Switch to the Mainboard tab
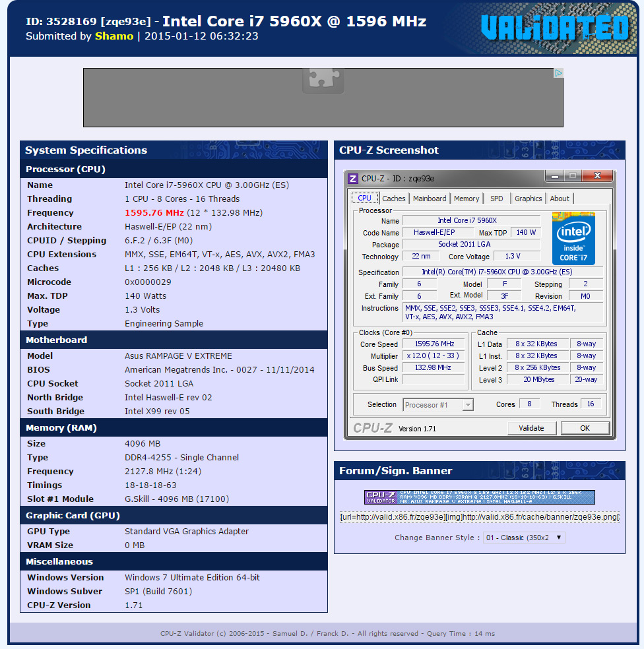The width and height of the screenshot is (644, 649). click(x=430, y=199)
